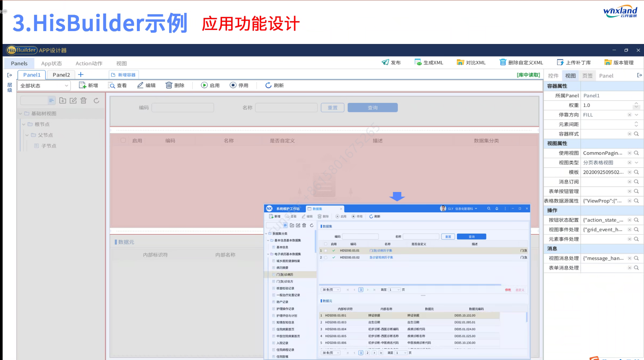Image resolution: width=644 pixels, height=360 pixels.
Task: Click three-dot more icon in 系统维护工作站 window
Action: (x=505, y=208)
